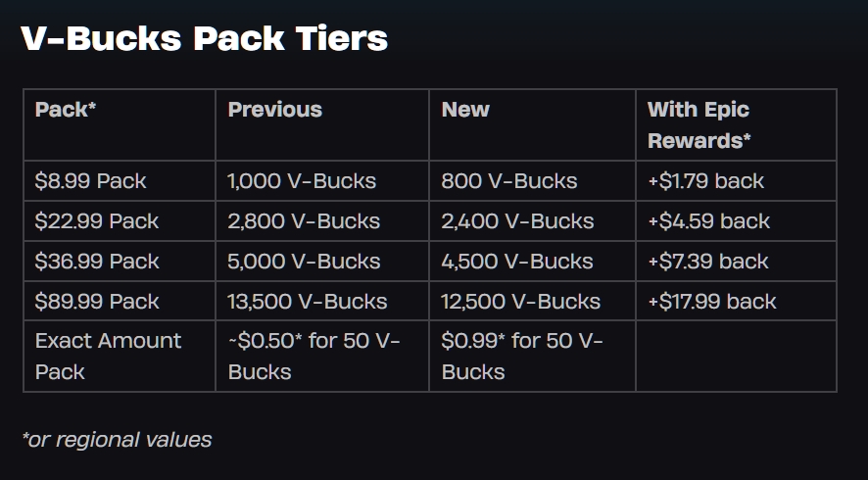This screenshot has width=868, height=480.
Task: Select the 800 V-Bucks new value
Action: coord(509,181)
